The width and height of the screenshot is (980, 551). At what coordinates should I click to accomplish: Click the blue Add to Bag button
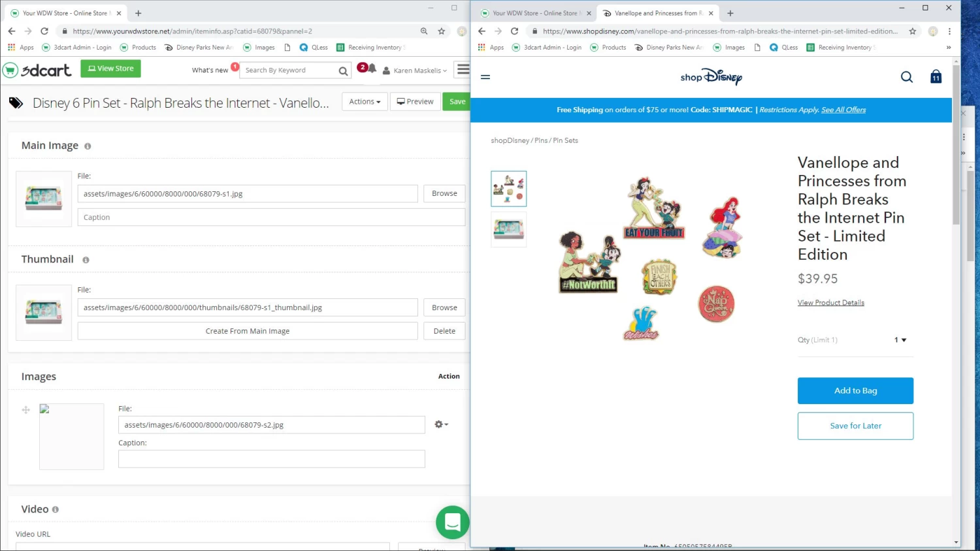pyautogui.click(x=855, y=390)
